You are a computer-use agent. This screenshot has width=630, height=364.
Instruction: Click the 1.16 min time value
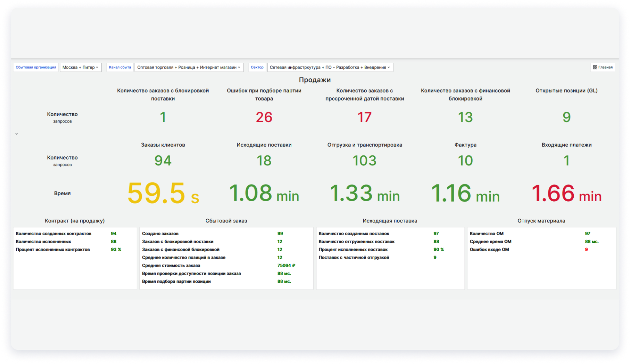click(x=465, y=193)
